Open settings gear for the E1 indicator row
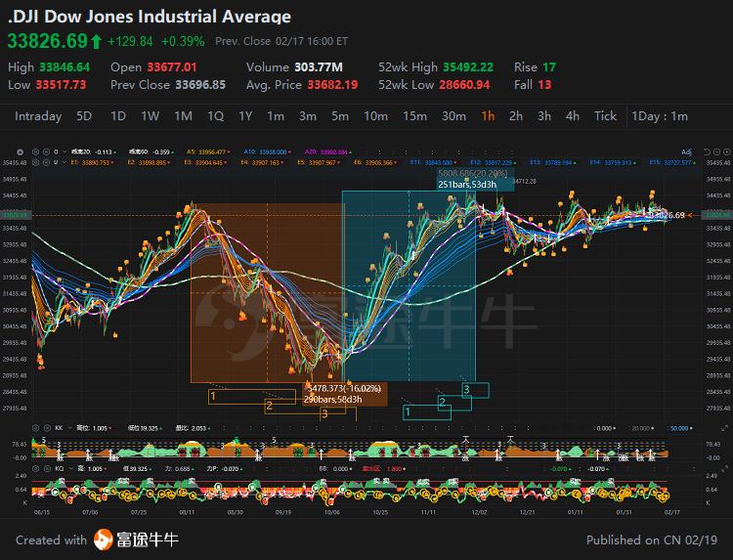Image resolution: width=733 pixels, height=560 pixels. click(x=35, y=162)
